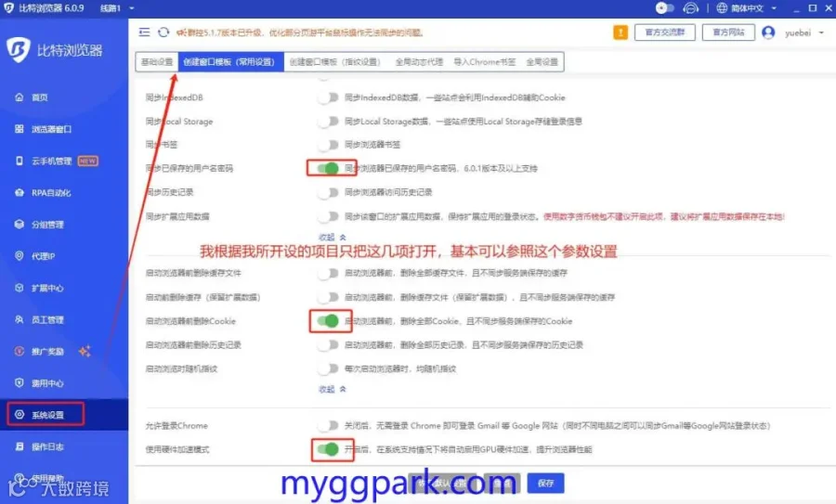Open 费用中心 in the sidebar
The width and height of the screenshot is (836, 504).
point(47,383)
